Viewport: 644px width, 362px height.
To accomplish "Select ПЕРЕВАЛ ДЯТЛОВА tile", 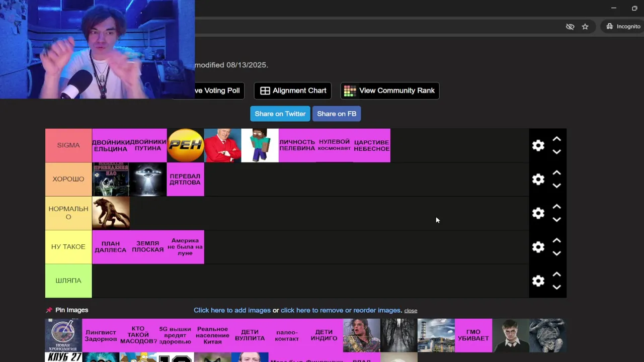I will 185,179.
